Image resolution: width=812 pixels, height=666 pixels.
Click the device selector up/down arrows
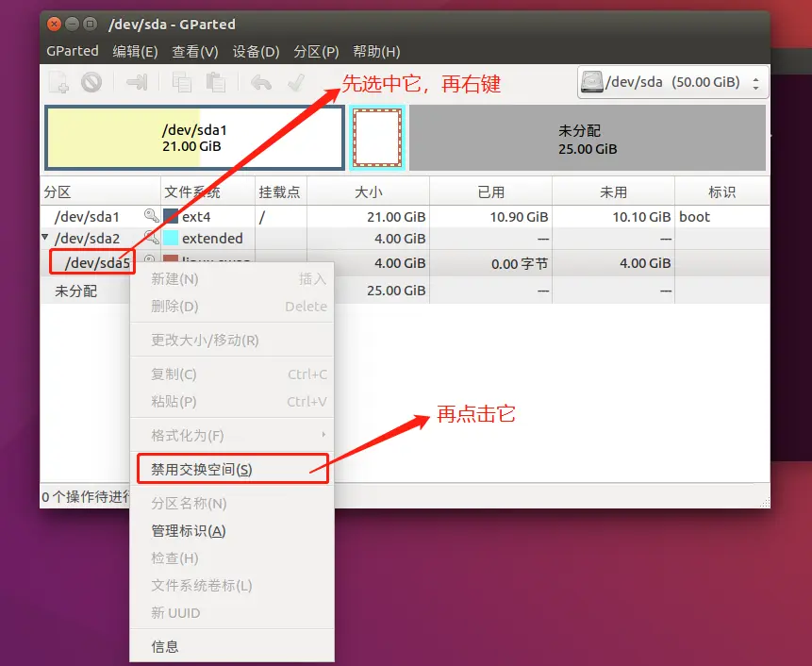point(756,83)
